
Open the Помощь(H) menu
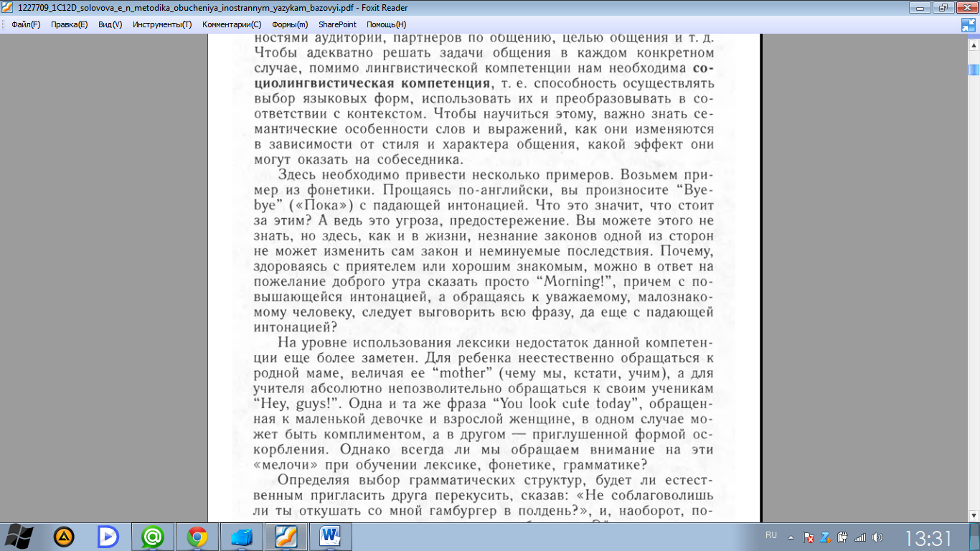point(386,24)
